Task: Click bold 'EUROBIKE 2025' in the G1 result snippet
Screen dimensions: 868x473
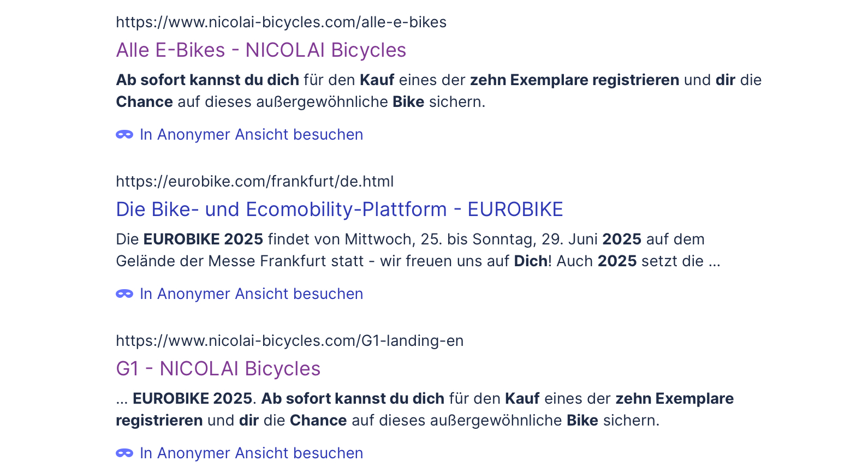Action: tap(192, 398)
